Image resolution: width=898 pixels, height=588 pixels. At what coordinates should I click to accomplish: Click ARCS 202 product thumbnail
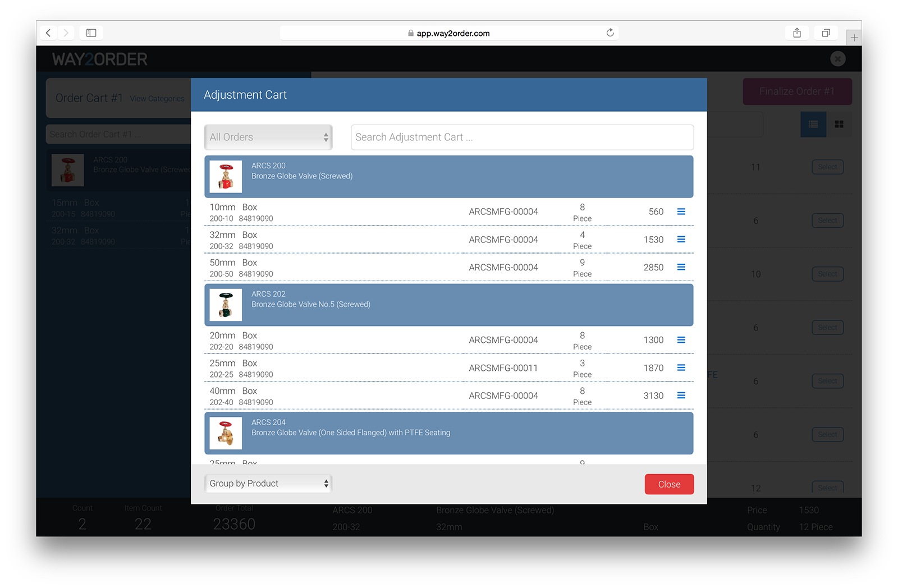[x=226, y=305]
